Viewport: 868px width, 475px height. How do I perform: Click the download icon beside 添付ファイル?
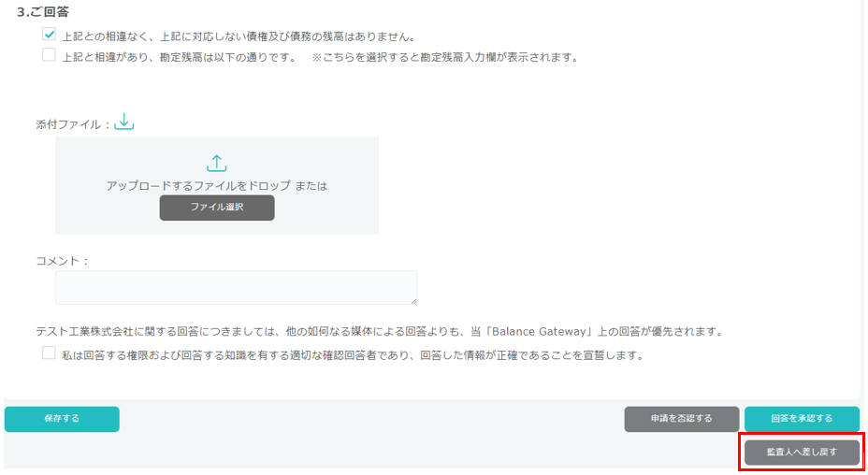click(124, 122)
